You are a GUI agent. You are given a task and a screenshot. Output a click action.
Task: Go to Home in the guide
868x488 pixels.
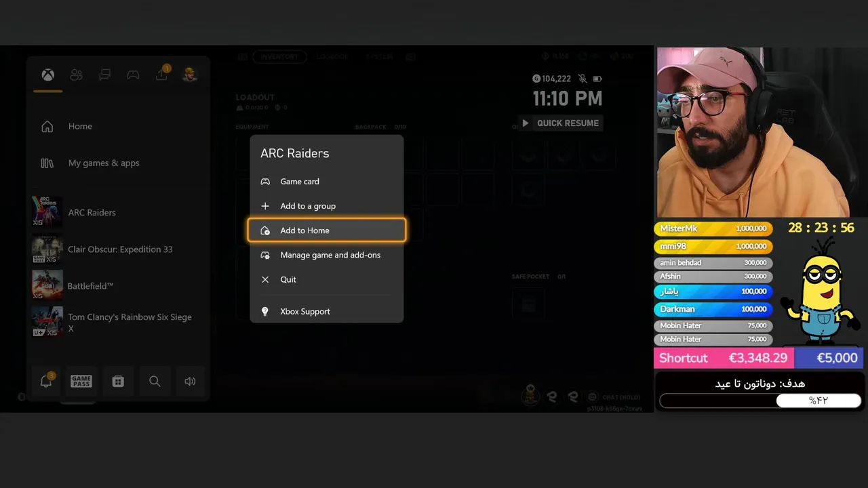119,126
